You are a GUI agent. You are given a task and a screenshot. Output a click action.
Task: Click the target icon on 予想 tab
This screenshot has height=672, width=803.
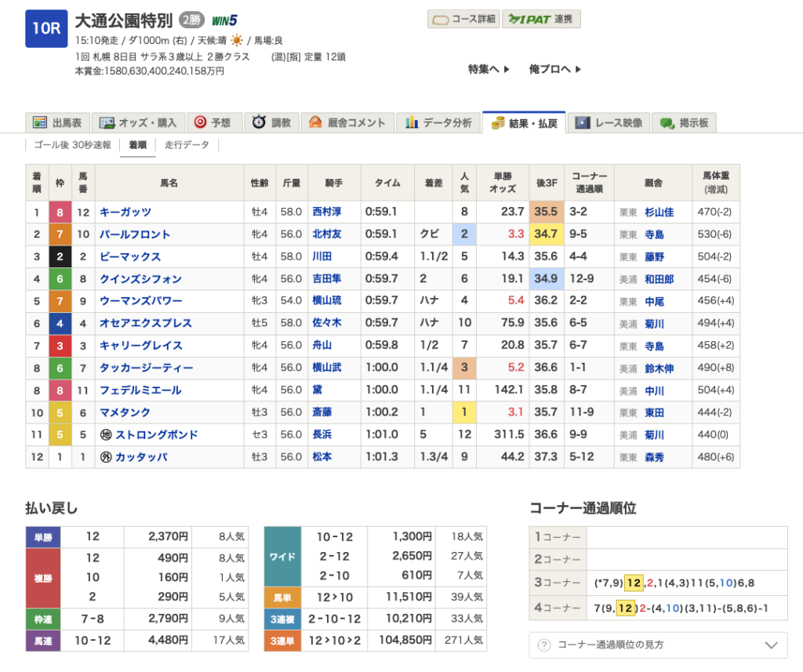click(x=200, y=122)
